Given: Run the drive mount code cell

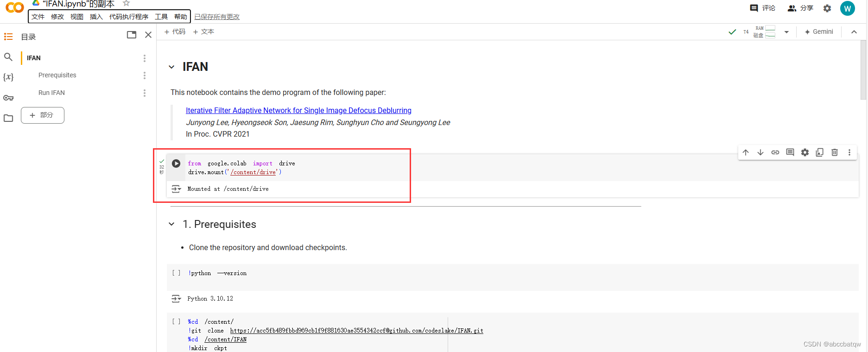Looking at the screenshot, I should [x=176, y=163].
